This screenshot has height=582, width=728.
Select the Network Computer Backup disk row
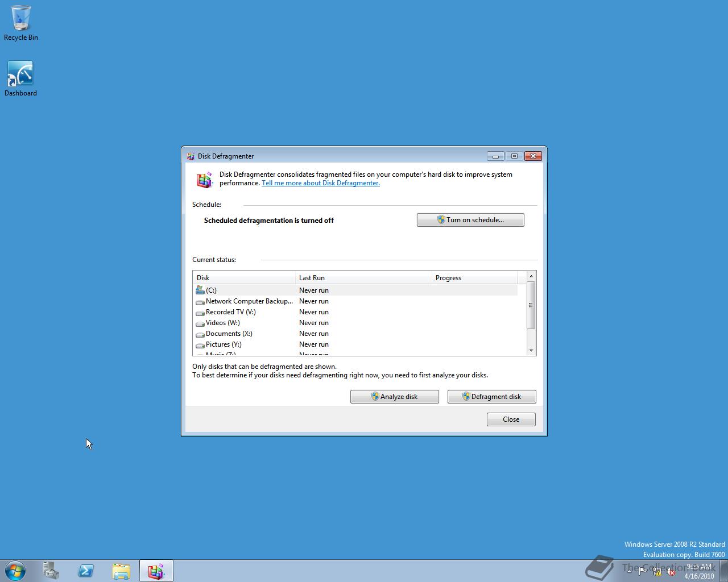(x=355, y=301)
